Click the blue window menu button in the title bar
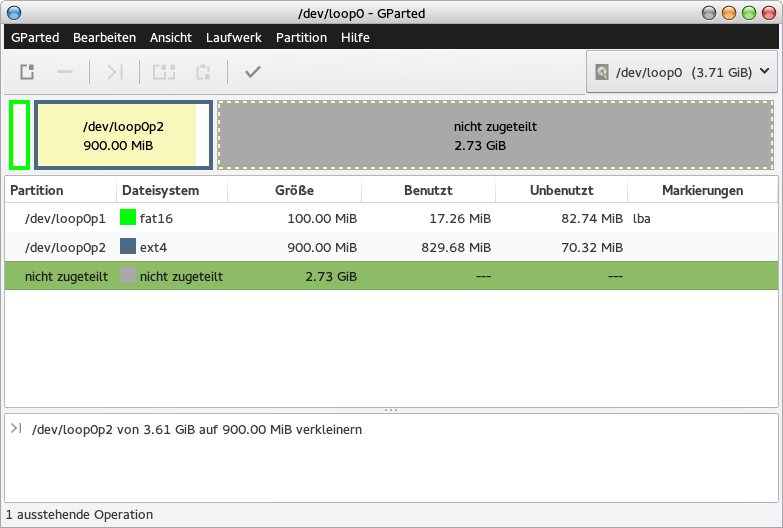 pyautogui.click(x=14, y=12)
